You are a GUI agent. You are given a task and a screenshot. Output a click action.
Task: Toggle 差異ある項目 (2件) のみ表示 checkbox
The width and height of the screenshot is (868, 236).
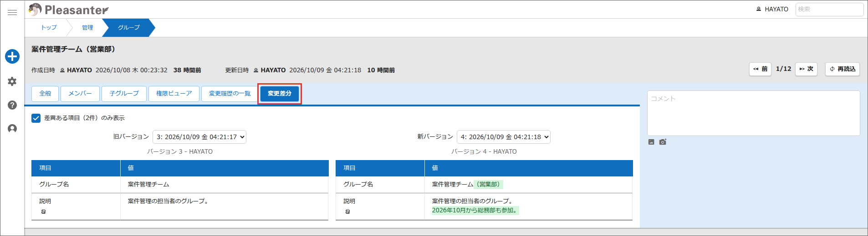36,118
